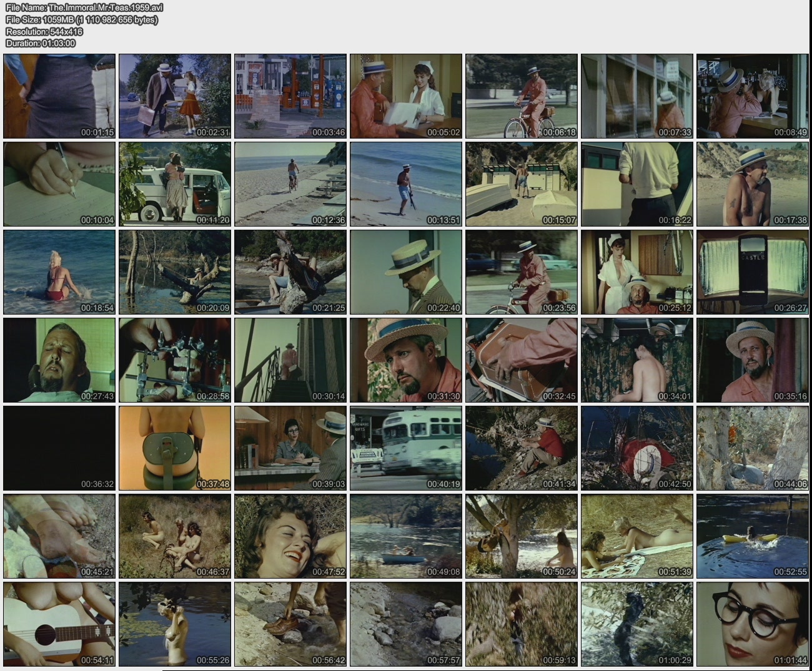Viewport: 812px width, 671px height.
Task: Click the first thumbnail at 00:01:15
Action: [x=59, y=96]
